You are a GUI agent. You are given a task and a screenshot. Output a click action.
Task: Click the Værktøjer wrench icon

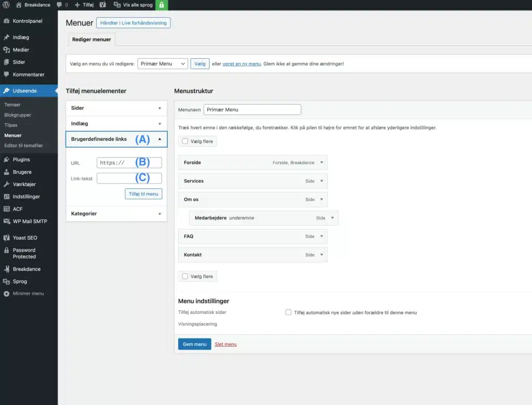6,185
